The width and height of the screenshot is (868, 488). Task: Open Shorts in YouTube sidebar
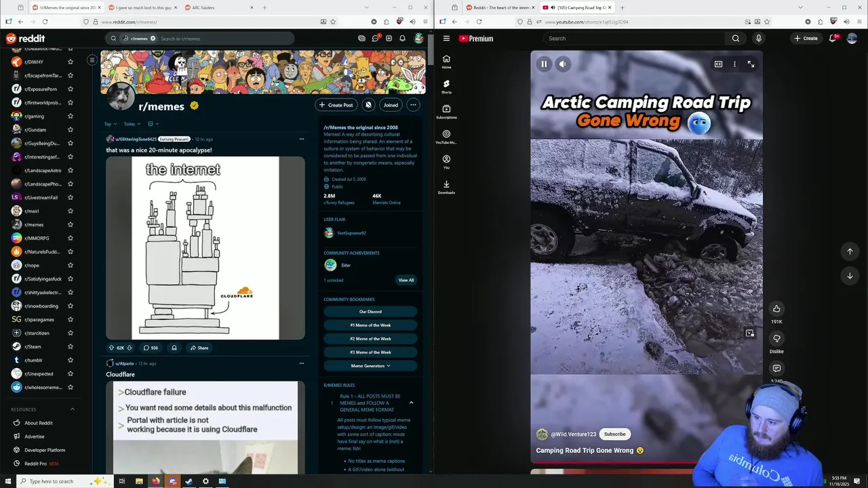(x=446, y=87)
